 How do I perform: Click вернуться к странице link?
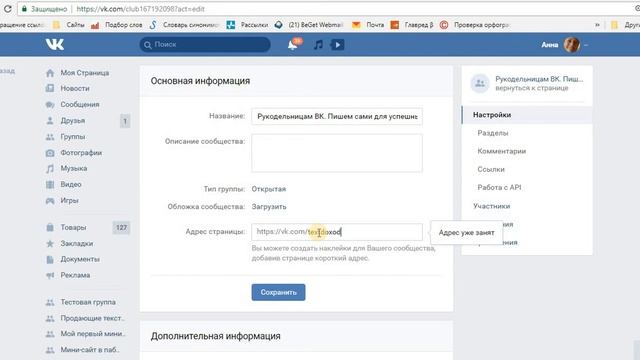531,88
